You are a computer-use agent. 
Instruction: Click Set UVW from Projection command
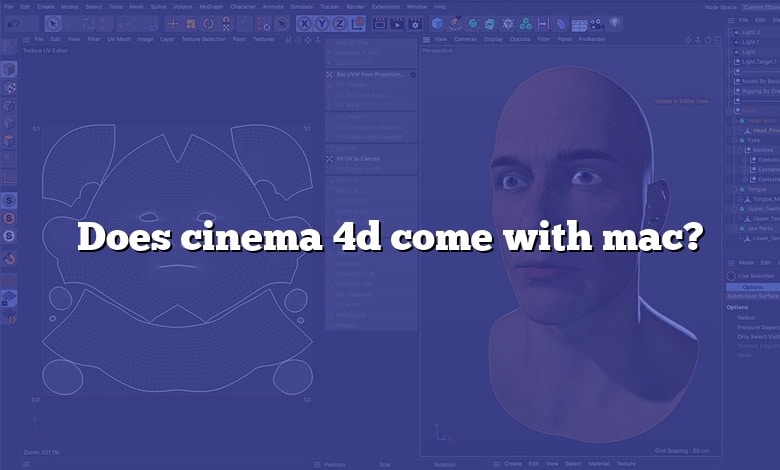click(370, 74)
